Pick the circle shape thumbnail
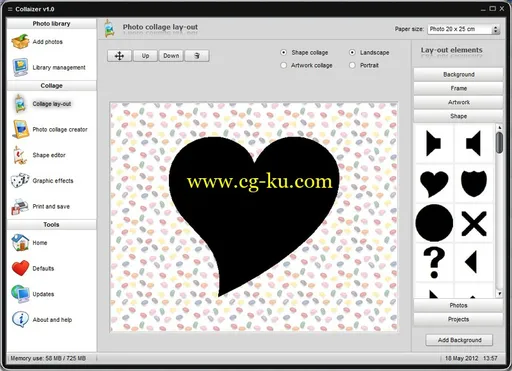 434,223
